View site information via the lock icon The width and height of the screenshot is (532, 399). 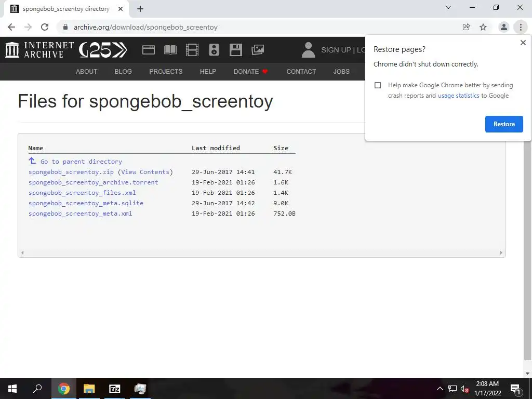pos(65,27)
